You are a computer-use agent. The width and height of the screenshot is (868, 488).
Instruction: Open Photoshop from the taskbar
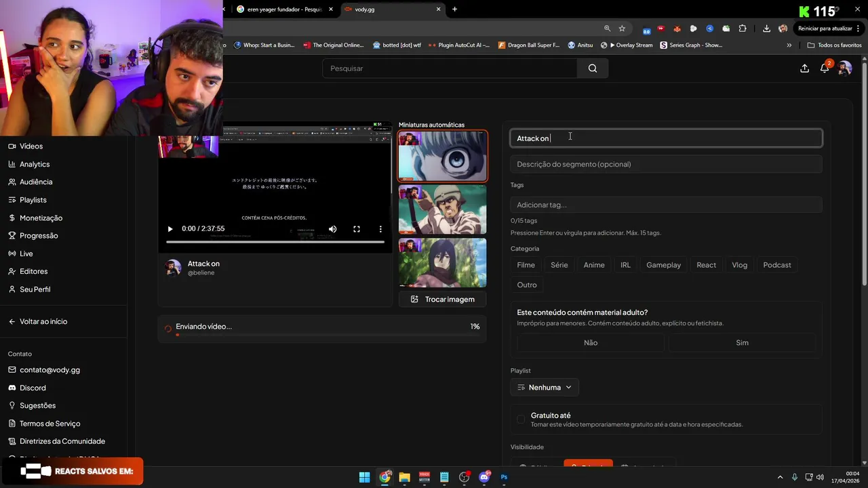point(504,477)
